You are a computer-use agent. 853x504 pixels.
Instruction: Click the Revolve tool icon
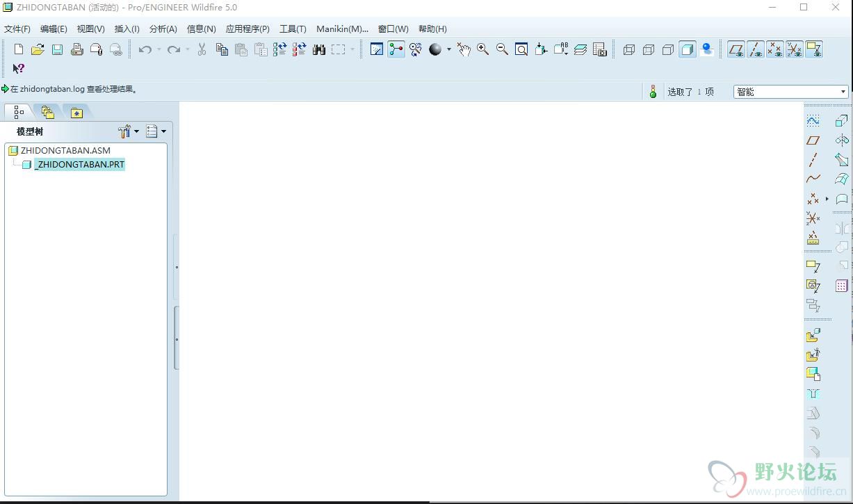click(x=842, y=140)
